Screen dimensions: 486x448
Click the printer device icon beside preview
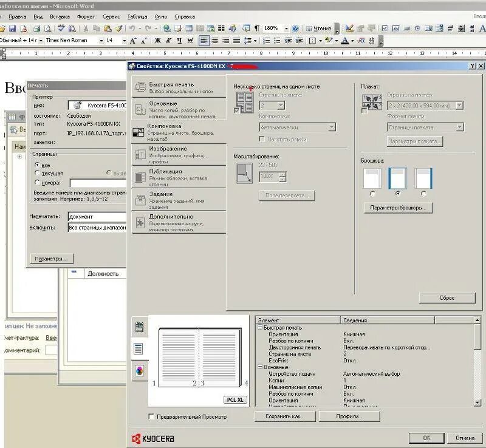pos(140,327)
